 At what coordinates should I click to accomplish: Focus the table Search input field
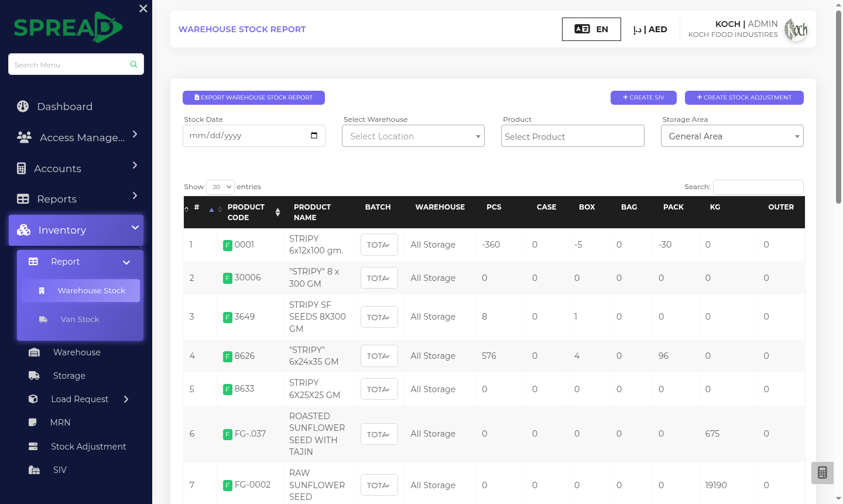point(758,187)
